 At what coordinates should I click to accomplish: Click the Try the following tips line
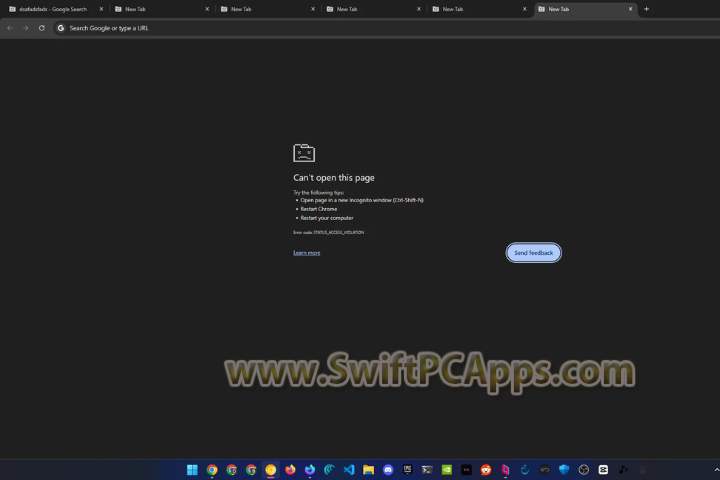coord(318,192)
